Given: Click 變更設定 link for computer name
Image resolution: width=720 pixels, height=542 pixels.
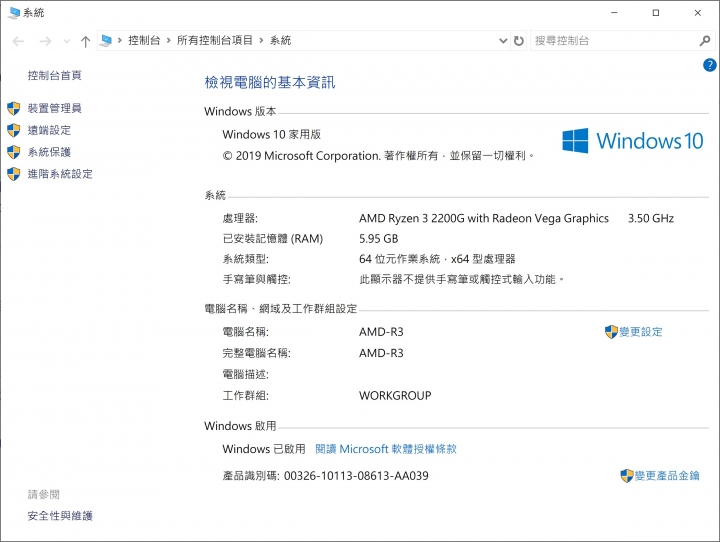Looking at the screenshot, I should click(x=641, y=332).
